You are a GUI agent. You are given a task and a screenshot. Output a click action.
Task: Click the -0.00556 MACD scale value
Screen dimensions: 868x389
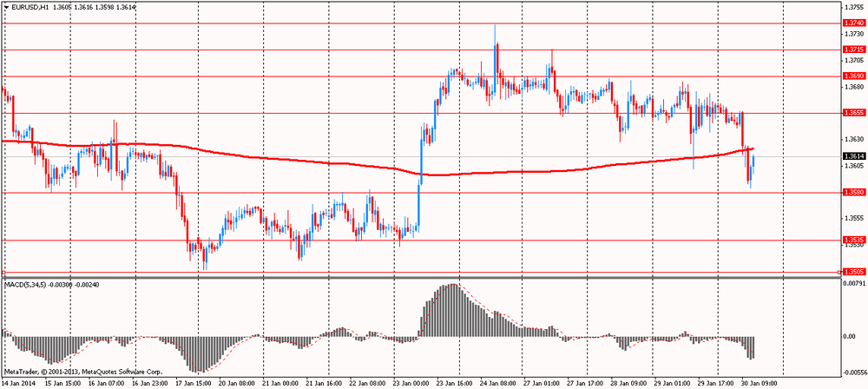coord(853,373)
